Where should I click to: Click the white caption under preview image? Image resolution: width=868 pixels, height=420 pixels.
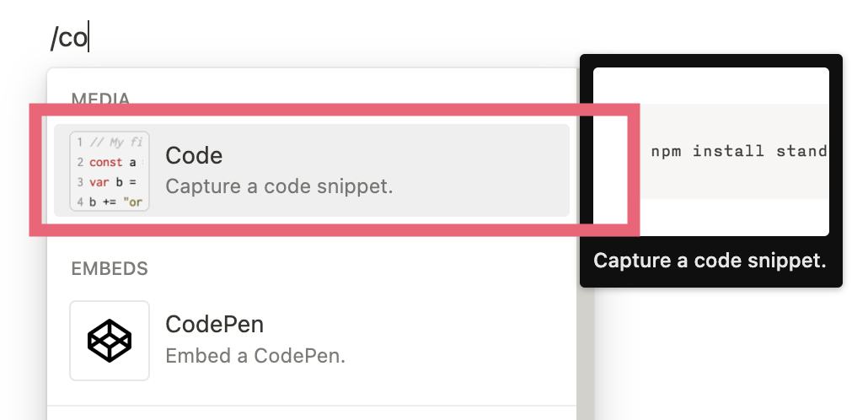[710, 260]
